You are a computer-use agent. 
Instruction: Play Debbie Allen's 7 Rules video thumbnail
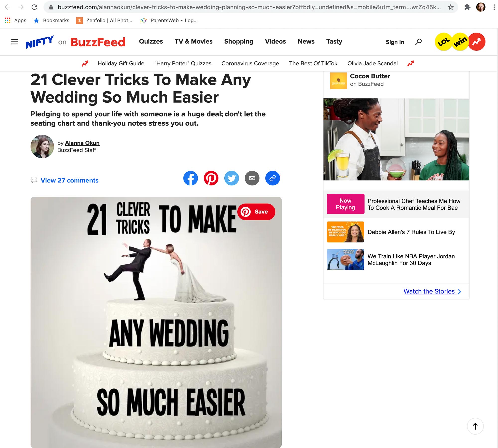pos(345,232)
